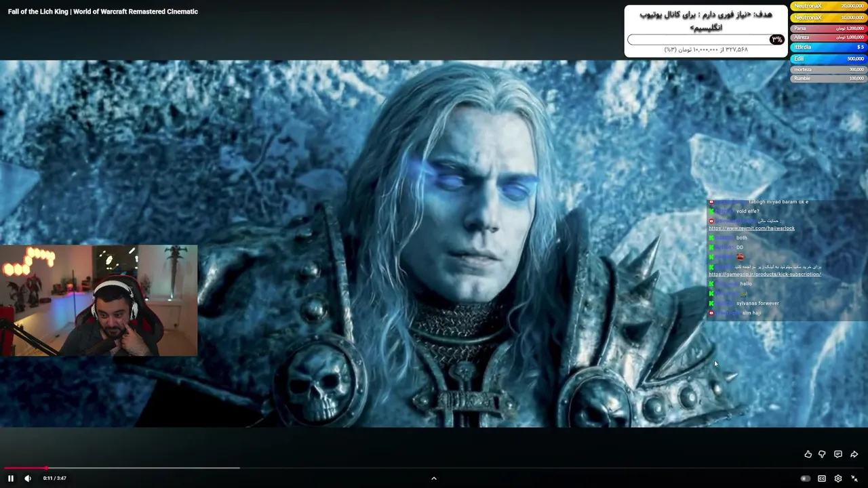Exit full screen mode

click(x=854, y=479)
